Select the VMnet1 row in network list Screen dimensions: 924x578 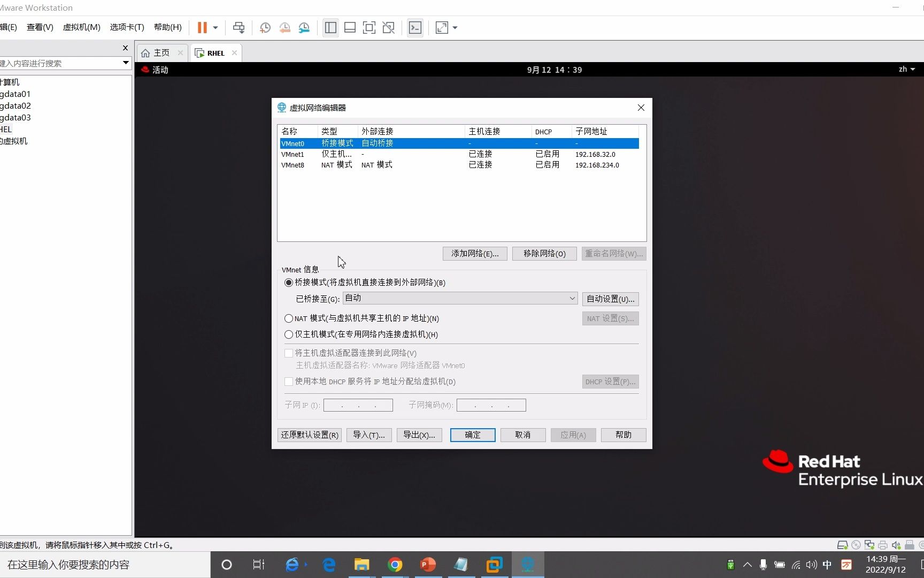click(x=459, y=154)
